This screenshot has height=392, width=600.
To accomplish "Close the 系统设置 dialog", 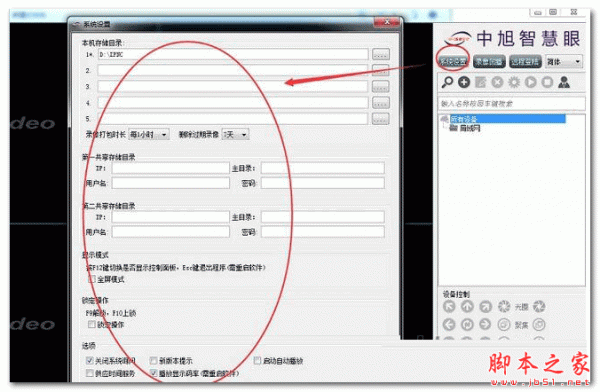I will (x=386, y=22).
